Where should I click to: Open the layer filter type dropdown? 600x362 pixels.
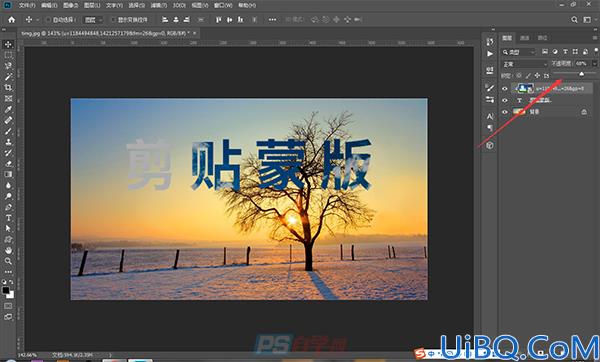[x=519, y=52]
